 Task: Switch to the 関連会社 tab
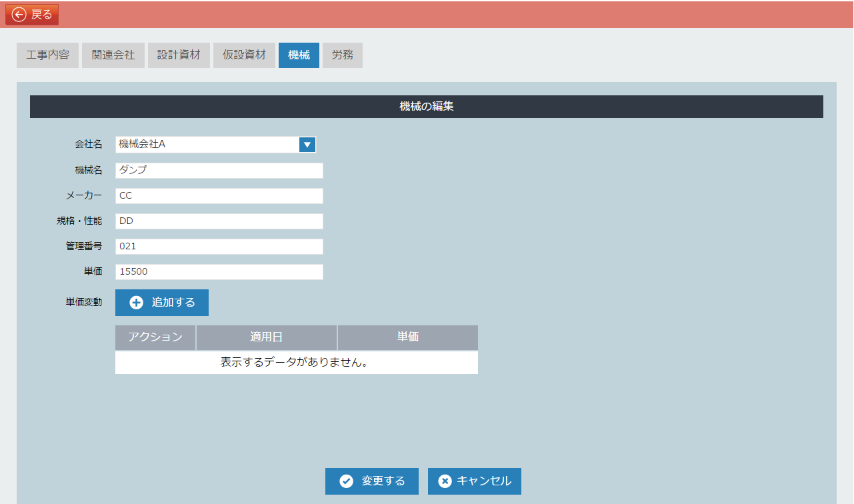click(113, 55)
